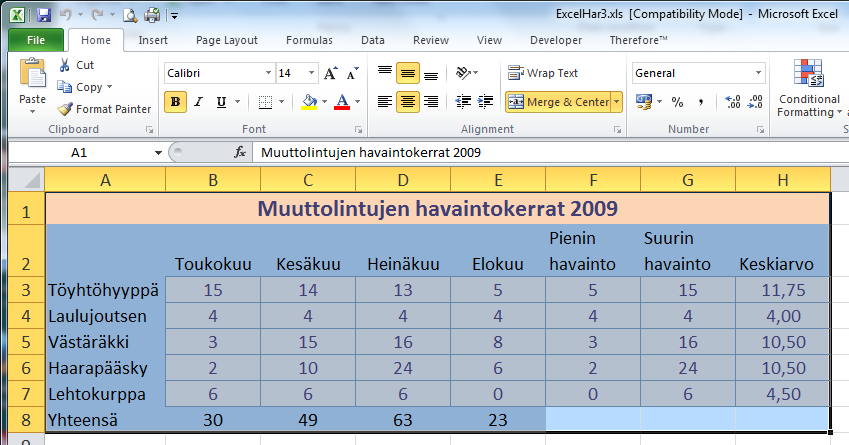Open Conditional Formatting menu

(809, 89)
